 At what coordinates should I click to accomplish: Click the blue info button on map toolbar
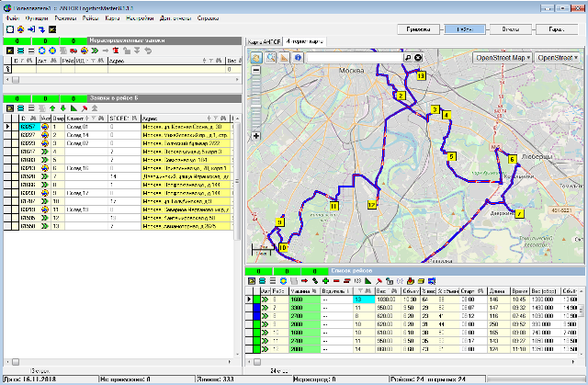tap(298, 58)
